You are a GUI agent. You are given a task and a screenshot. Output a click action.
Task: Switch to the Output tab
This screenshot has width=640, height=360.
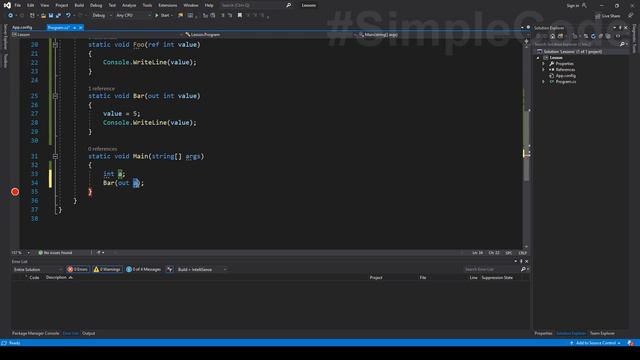(x=89, y=333)
